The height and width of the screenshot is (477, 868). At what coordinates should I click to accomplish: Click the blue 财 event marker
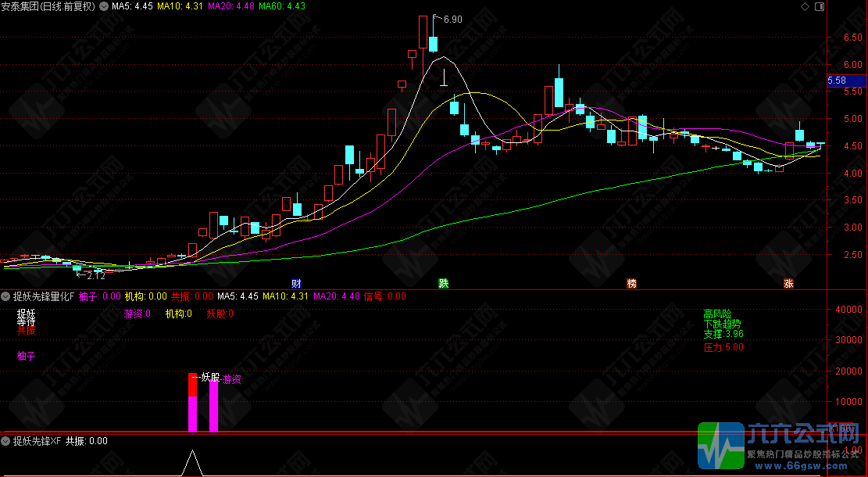(296, 283)
